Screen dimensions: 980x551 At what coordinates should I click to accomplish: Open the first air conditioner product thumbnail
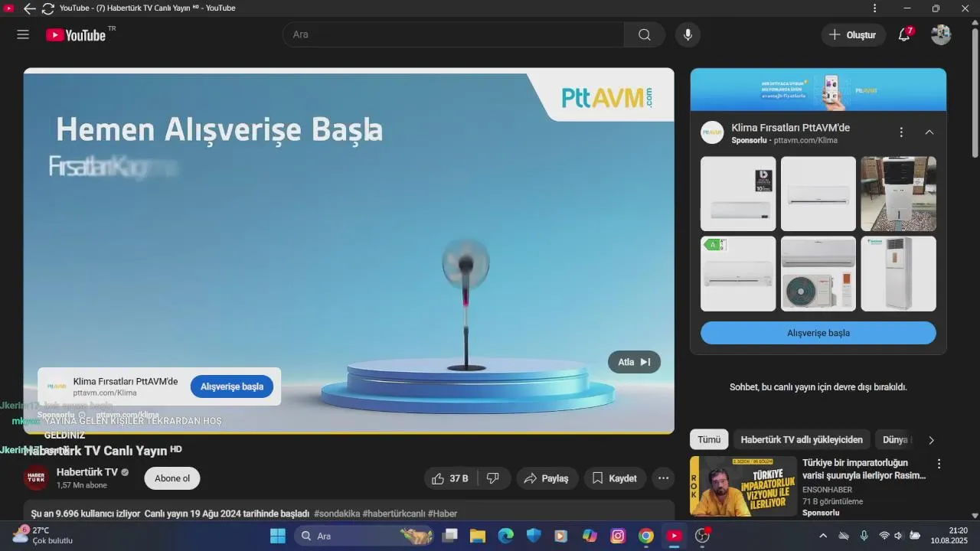738,194
